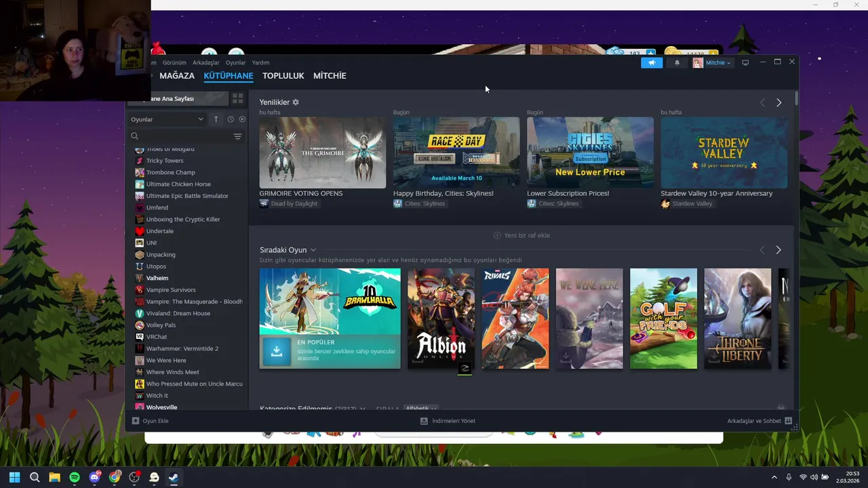Viewport: 868px width, 488px height.
Task: Open the Alfabetik sort dropdown
Action: click(x=420, y=408)
